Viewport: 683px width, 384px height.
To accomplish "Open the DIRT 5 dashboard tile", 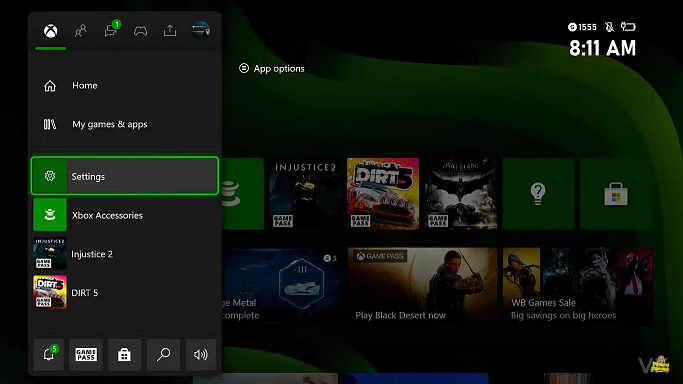I will (x=383, y=193).
